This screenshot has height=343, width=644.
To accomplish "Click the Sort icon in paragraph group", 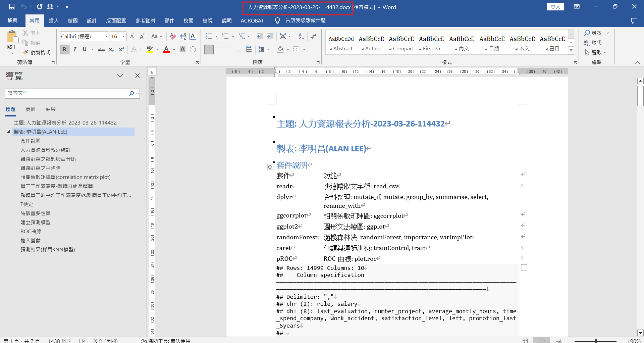I will (301, 36).
